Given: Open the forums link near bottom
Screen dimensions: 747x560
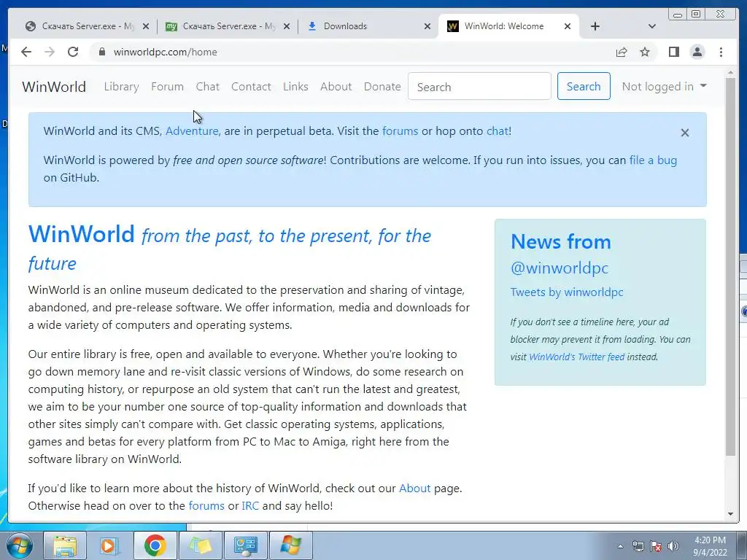Looking at the screenshot, I should pyautogui.click(x=206, y=506).
